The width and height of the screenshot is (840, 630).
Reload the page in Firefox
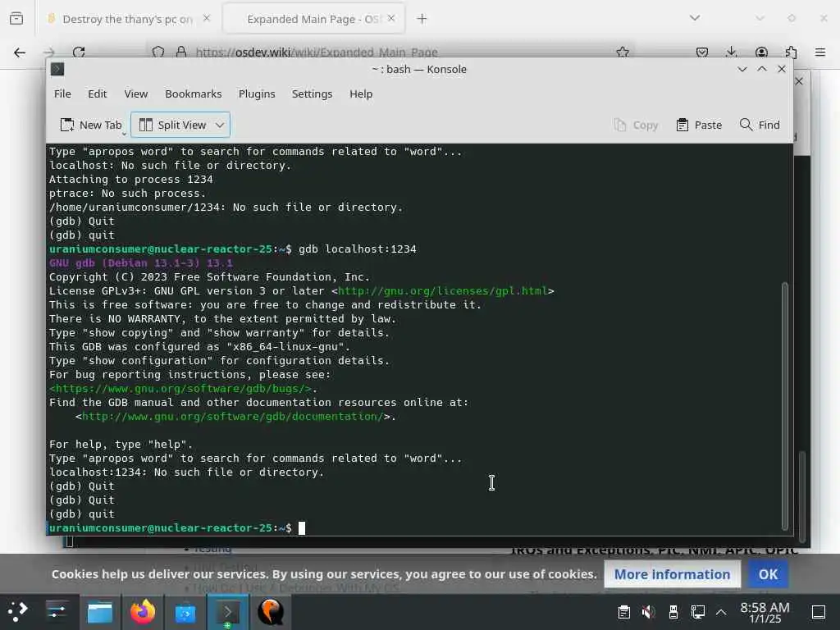click(79, 52)
